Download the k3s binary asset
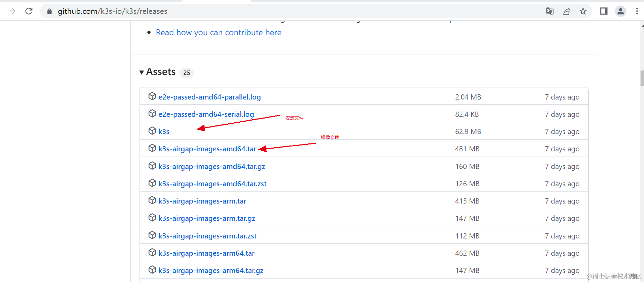 [x=164, y=132]
